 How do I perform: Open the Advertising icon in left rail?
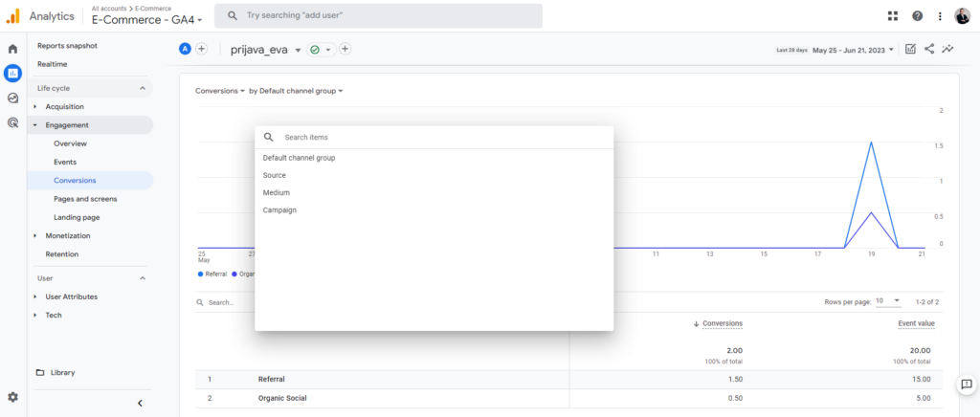pyautogui.click(x=12, y=122)
